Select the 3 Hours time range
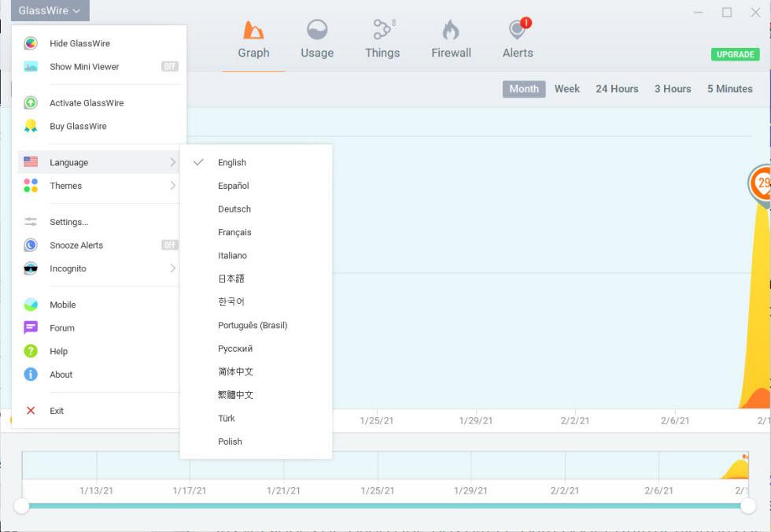The width and height of the screenshot is (771, 532). click(x=673, y=89)
